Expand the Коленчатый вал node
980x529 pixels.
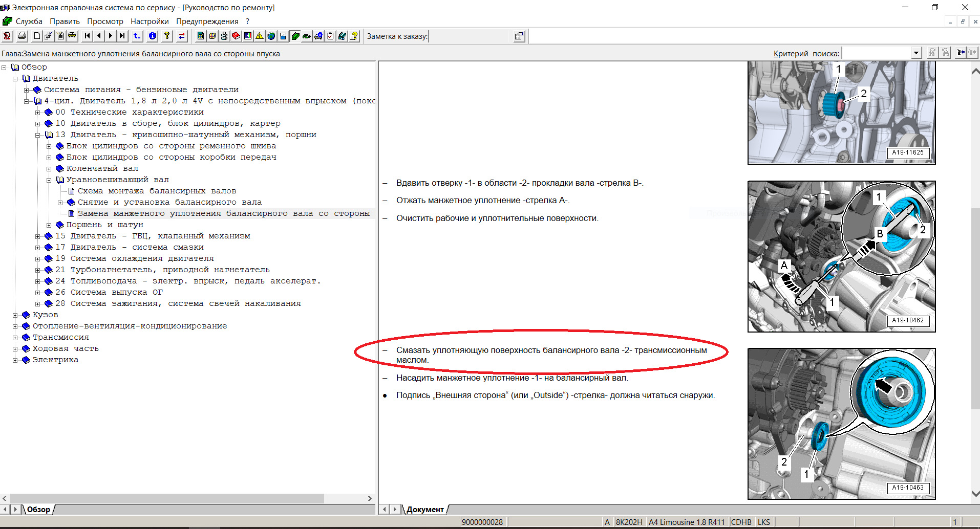click(x=49, y=169)
